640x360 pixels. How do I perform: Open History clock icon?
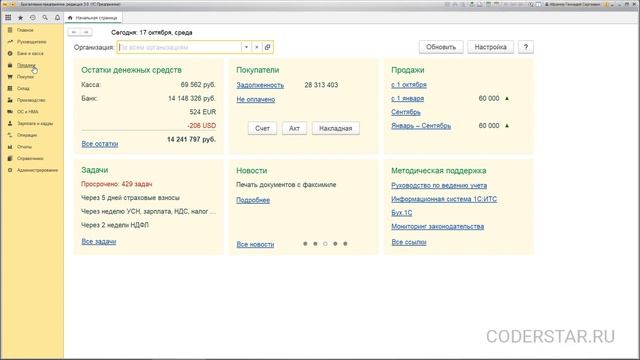[x=33, y=18]
